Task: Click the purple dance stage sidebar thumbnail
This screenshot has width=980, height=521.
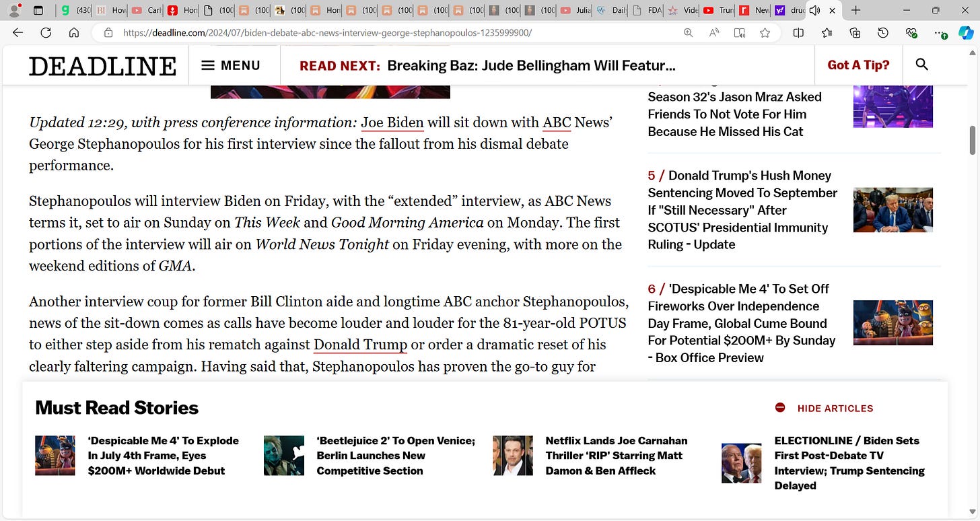Action: click(x=893, y=106)
